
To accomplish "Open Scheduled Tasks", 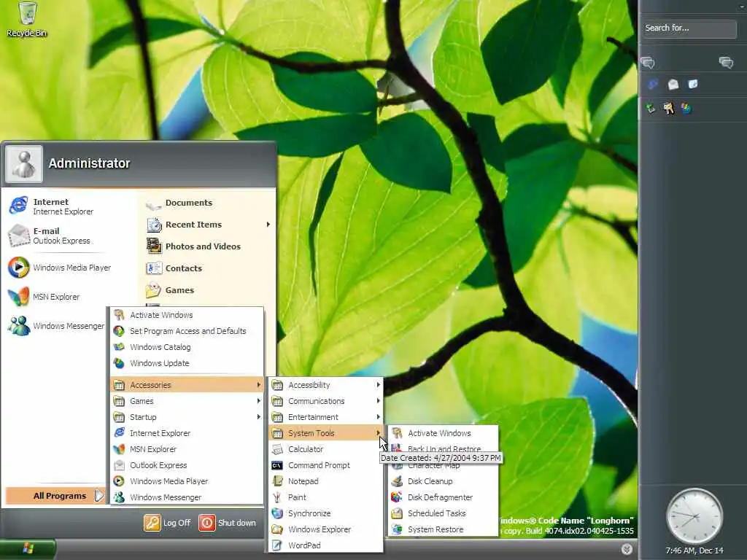I will pos(443,513).
